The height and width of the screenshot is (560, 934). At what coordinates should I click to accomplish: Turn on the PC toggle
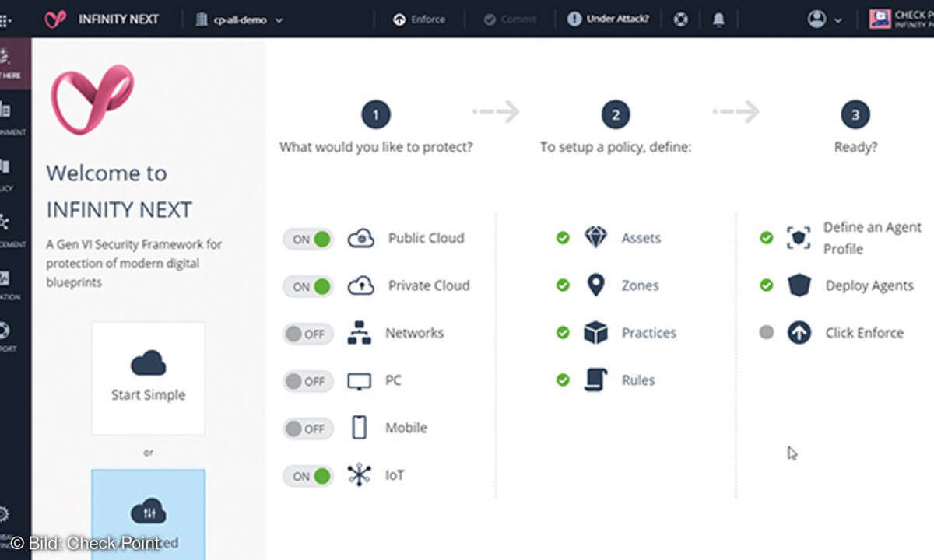tap(308, 381)
